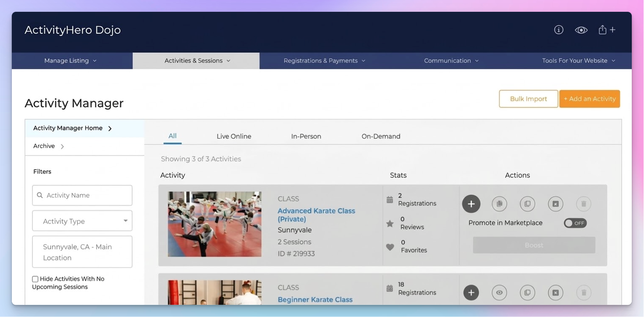Image resolution: width=644 pixels, height=317 pixels.
Task: Click the documents icon for Advanced Karate Class
Action: (x=499, y=204)
